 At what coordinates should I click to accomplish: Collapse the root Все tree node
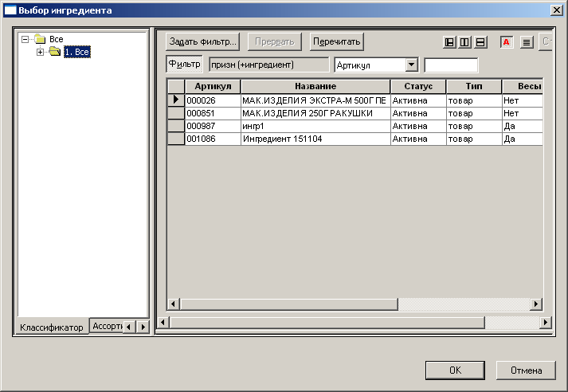[x=25, y=39]
